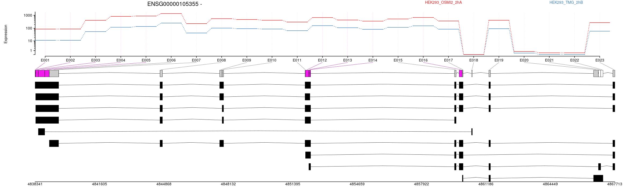
Task: Click exon label E017
Action: click(448, 60)
